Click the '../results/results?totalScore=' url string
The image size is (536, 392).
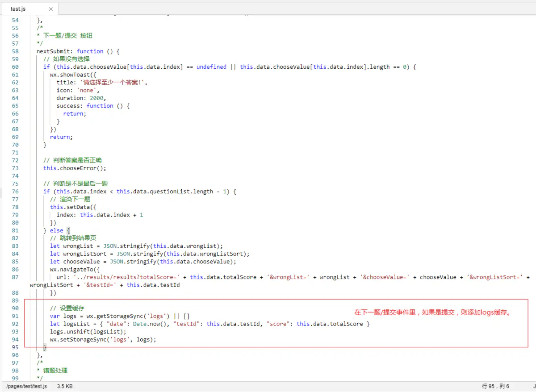click(126, 277)
